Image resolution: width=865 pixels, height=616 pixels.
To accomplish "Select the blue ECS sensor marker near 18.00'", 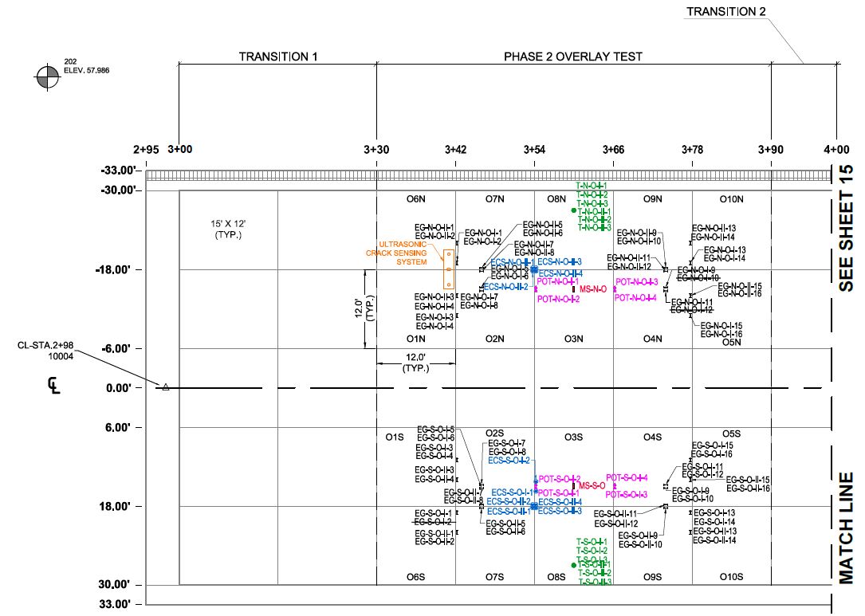I will pyautogui.click(x=533, y=505).
